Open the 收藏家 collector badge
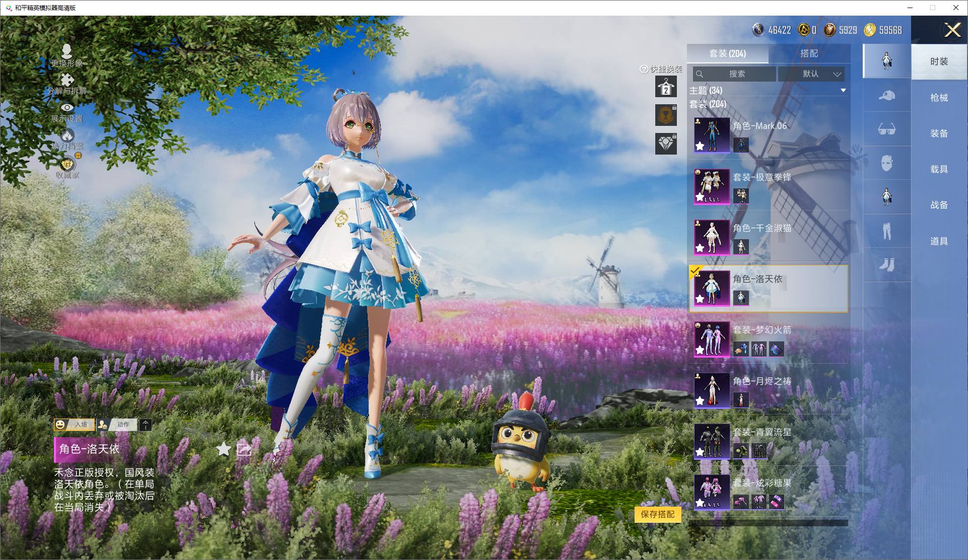Screen dimensions: 968x560 pos(67,163)
